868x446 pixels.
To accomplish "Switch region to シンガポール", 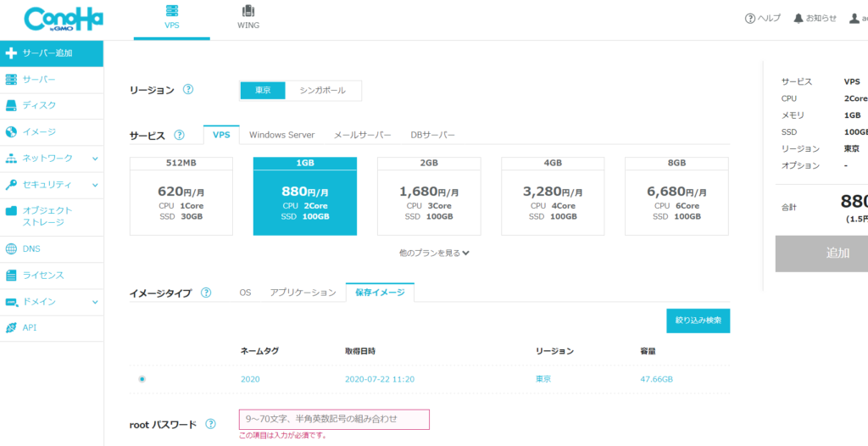I will click(322, 91).
